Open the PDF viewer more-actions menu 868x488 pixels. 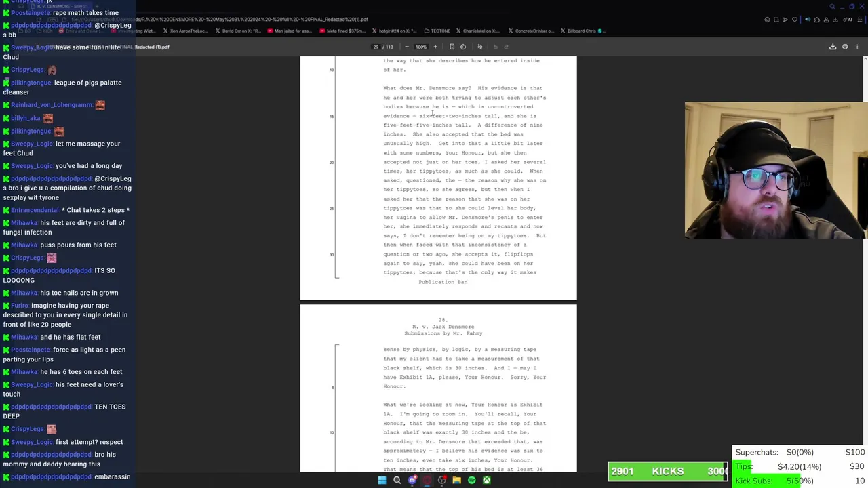click(857, 47)
